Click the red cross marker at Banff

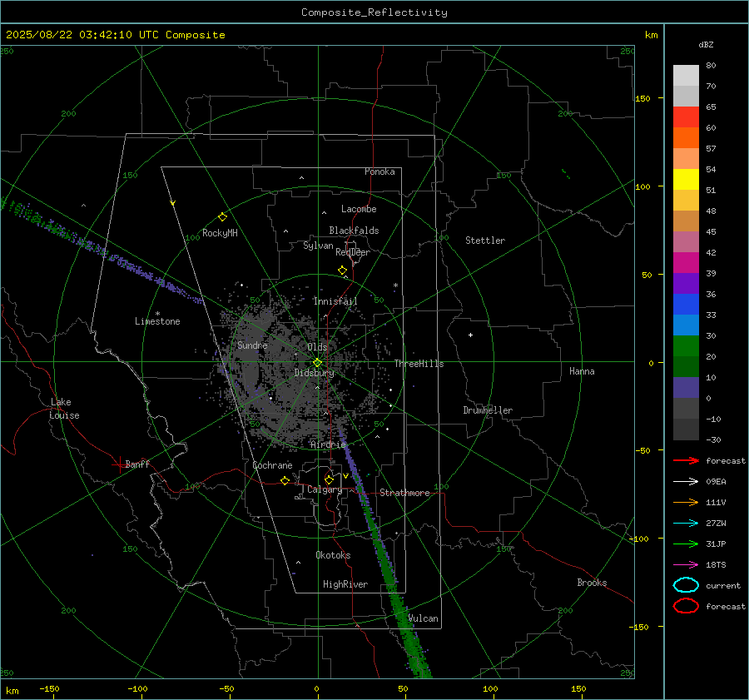click(119, 464)
